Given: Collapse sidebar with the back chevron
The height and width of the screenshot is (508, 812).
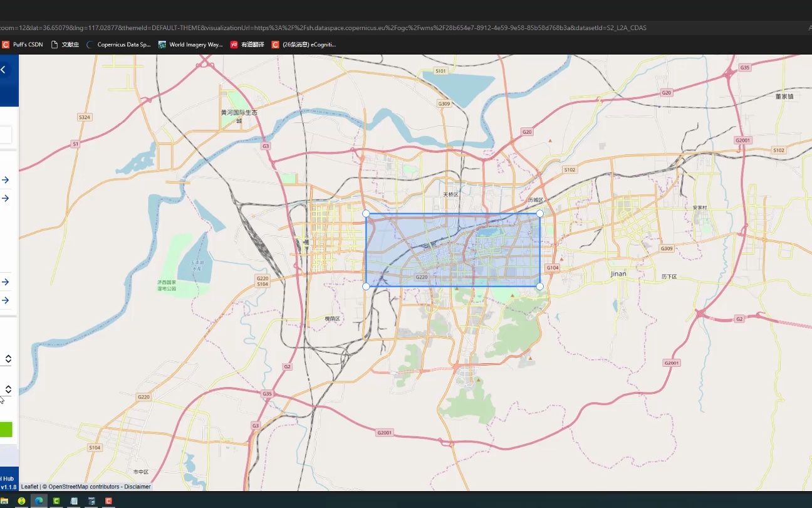Looking at the screenshot, I should coord(3,70).
